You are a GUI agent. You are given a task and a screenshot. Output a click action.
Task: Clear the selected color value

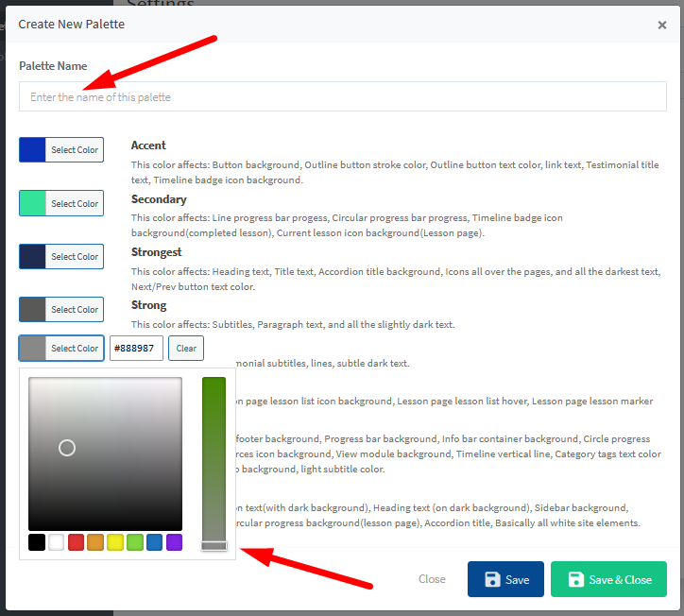coord(186,348)
